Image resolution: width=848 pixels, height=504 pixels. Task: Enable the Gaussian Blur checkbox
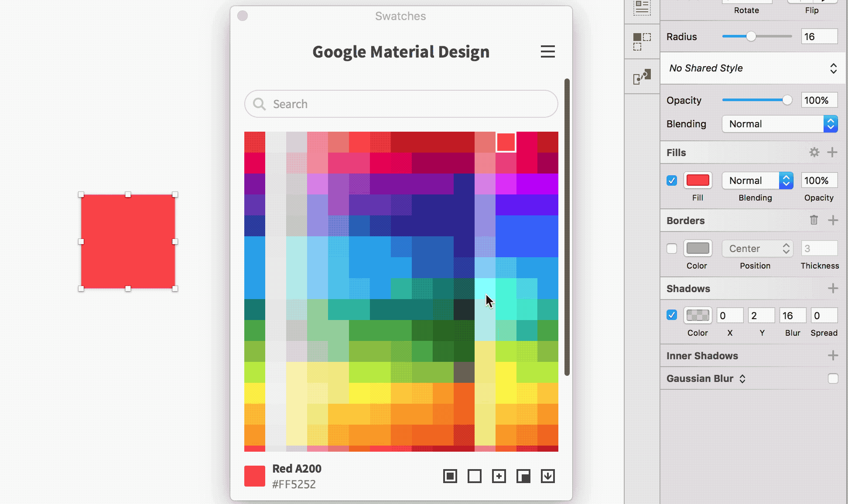(x=833, y=378)
